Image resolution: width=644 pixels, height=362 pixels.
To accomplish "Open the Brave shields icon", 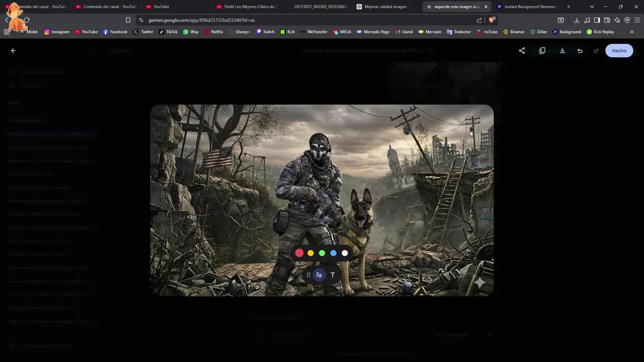I will 492,20.
